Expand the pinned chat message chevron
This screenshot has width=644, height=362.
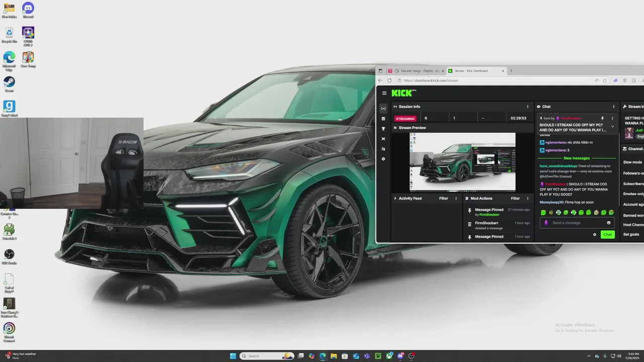click(x=612, y=127)
